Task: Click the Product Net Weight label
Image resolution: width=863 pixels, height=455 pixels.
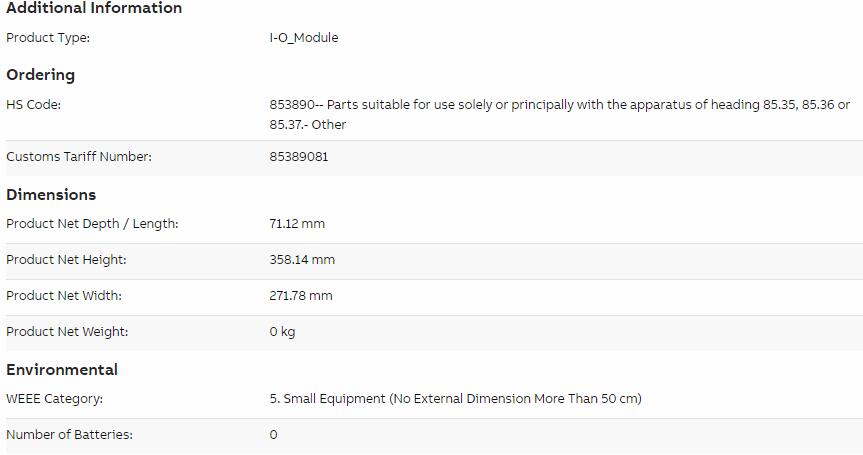Action: tap(67, 332)
